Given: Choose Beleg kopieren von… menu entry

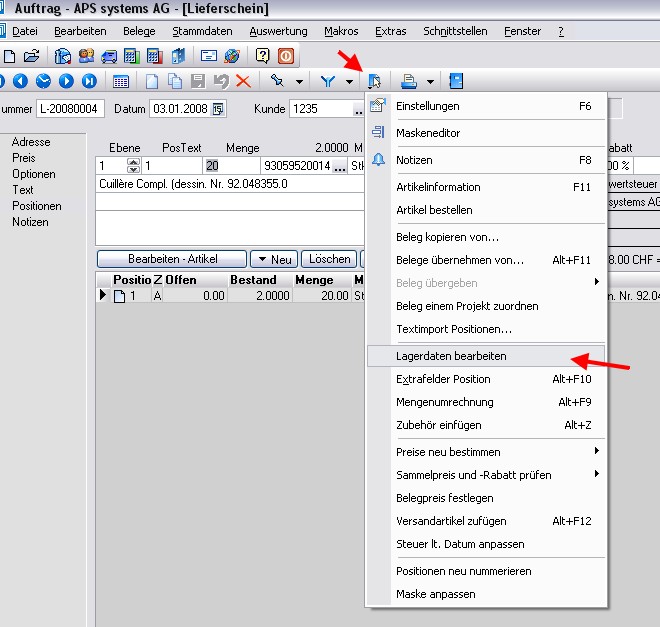Looking at the screenshot, I should coord(447,237).
